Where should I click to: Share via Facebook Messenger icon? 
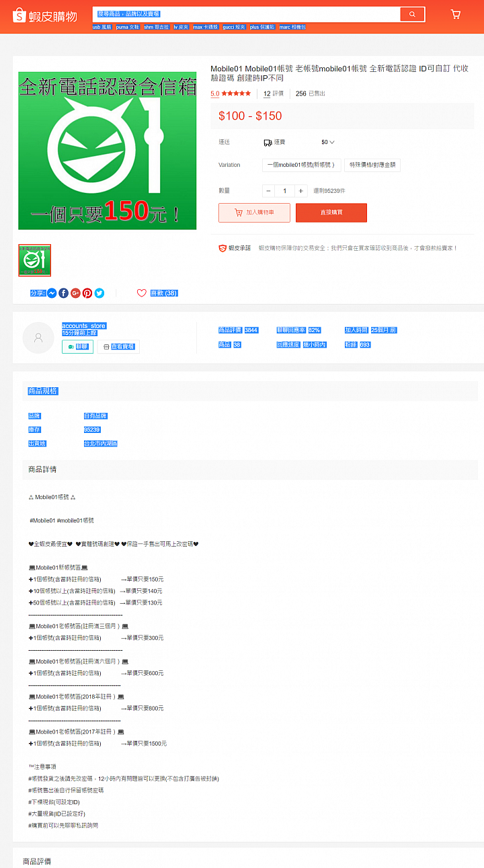tap(52, 293)
